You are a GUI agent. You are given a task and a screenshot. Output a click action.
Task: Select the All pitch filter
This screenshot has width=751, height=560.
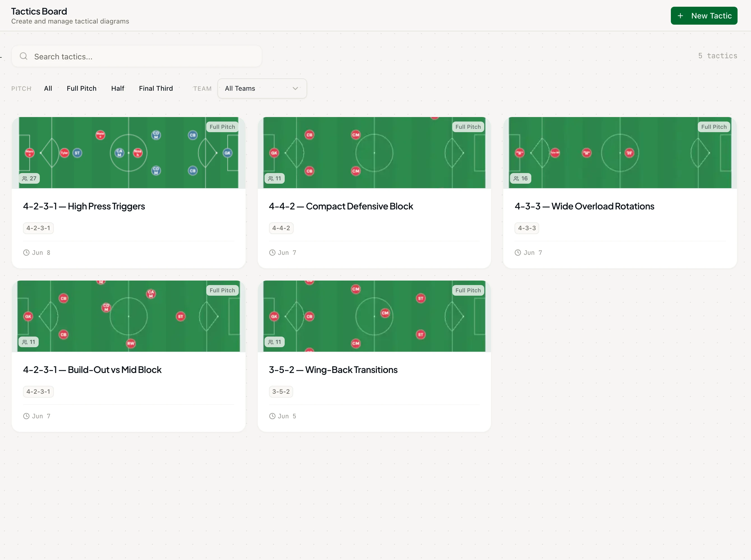(48, 88)
